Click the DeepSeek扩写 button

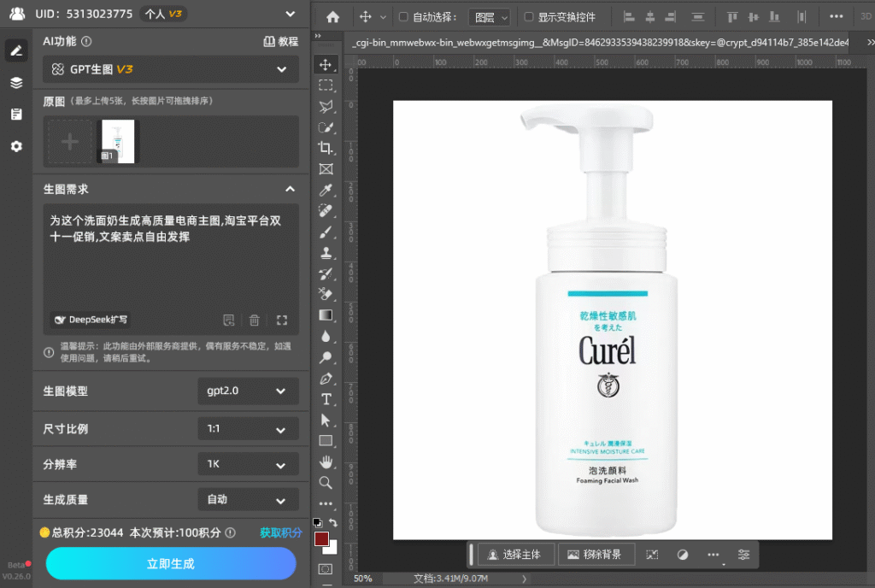(91, 320)
